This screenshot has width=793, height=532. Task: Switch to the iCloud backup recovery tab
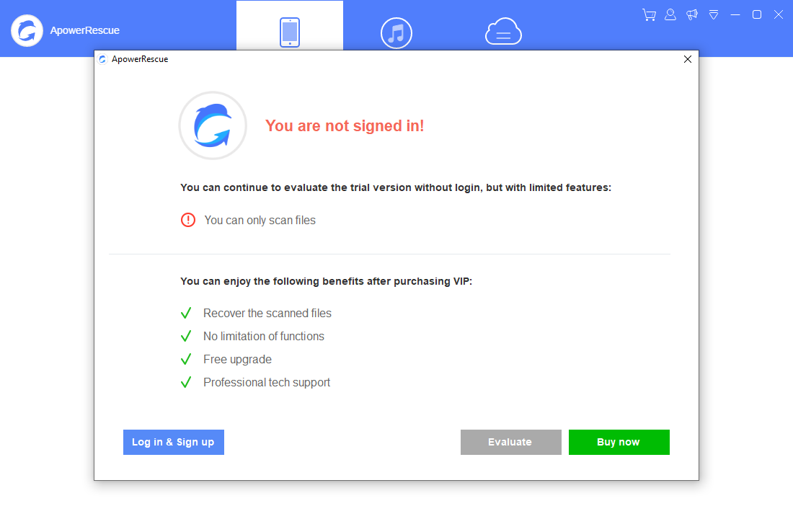(503, 32)
